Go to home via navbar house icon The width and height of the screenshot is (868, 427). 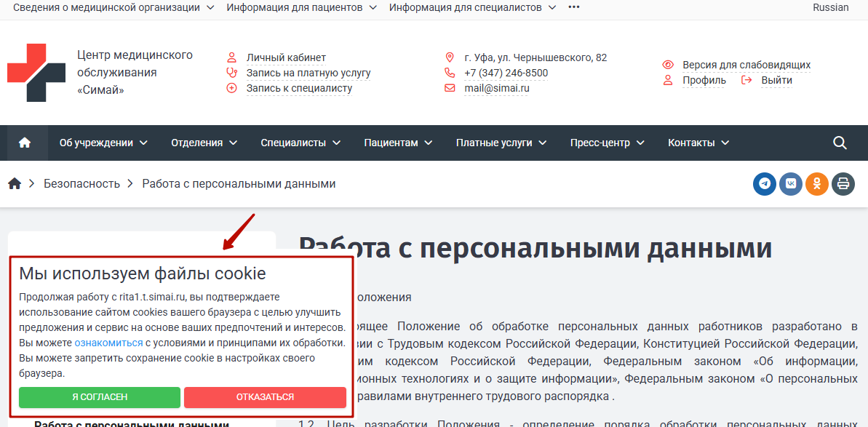pyautogui.click(x=25, y=143)
